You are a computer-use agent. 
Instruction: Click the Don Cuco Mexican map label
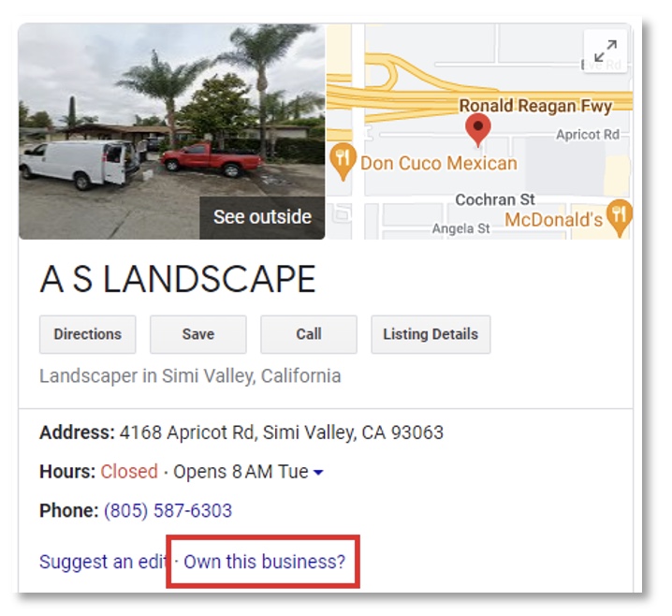[x=439, y=163]
